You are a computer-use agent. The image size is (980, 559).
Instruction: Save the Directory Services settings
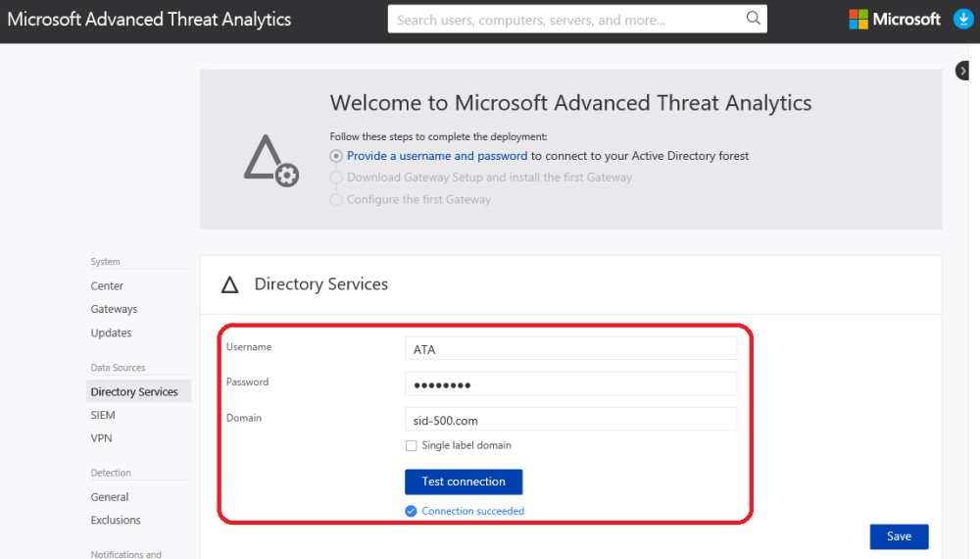point(899,536)
